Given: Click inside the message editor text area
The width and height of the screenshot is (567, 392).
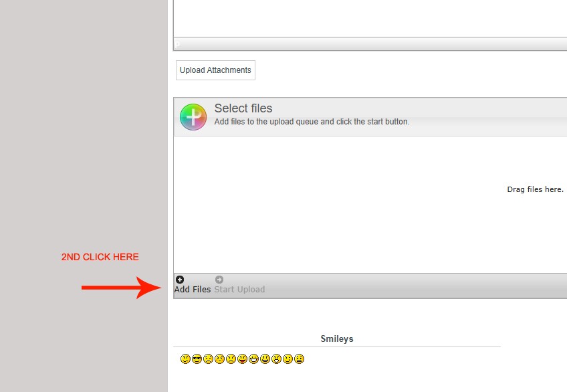Looking at the screenshot, I should [370, 18].
